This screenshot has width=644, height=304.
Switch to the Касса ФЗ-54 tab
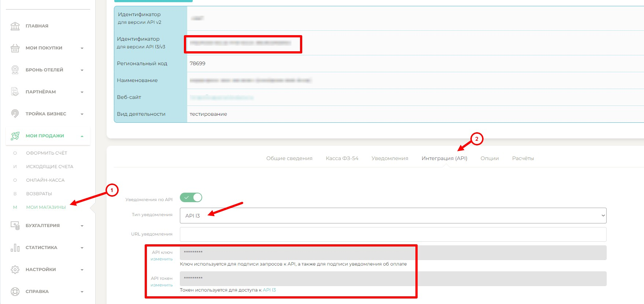[x=342, y=158]
